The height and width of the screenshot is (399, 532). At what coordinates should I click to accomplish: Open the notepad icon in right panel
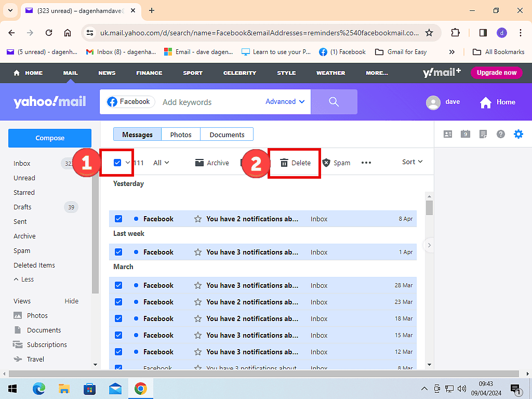point(483,134)
